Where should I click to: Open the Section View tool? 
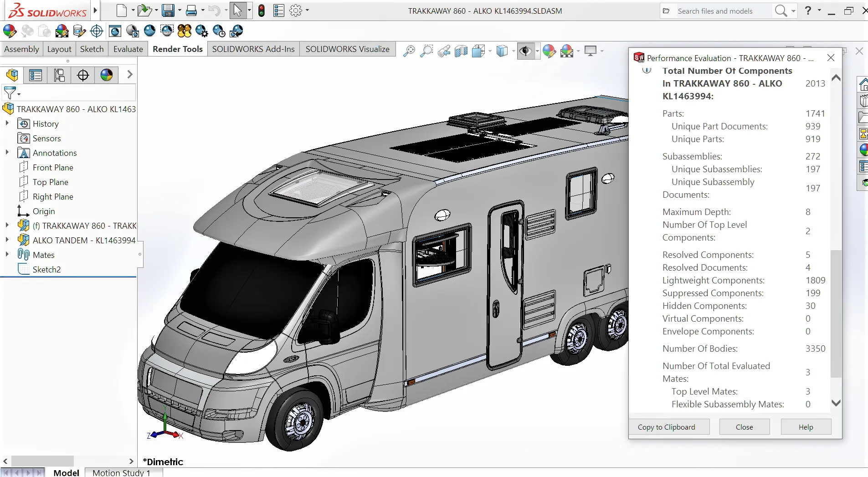[461, 51]
